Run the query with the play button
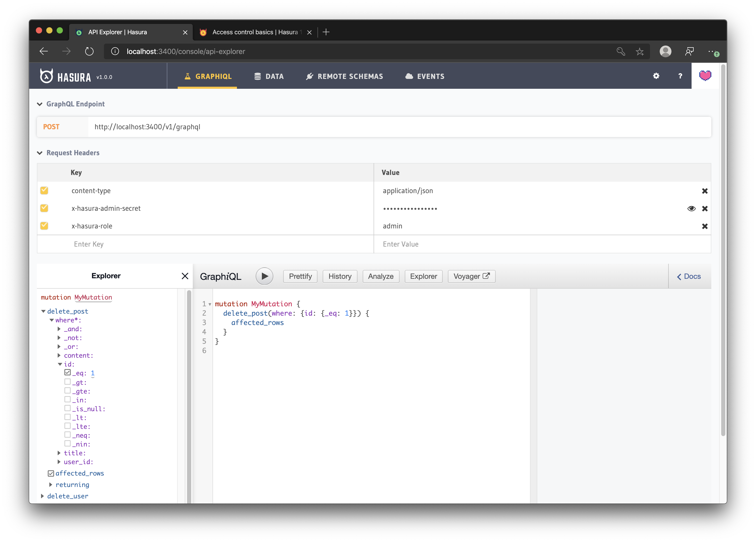Image resolution: width=756 pixels, height=542 pixels. click(264, 276)
